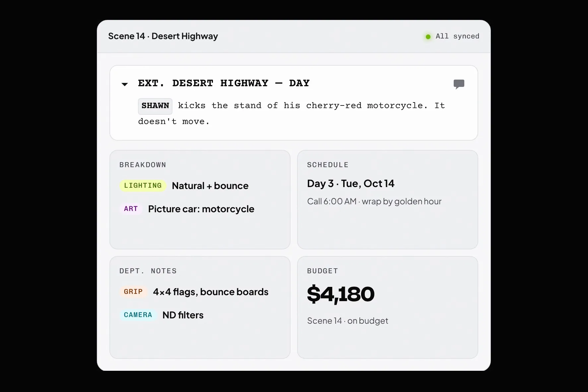Click 'Picture car: motorcycle' entry
This screenshot has height=392, width=588.
tap(201, 209)
